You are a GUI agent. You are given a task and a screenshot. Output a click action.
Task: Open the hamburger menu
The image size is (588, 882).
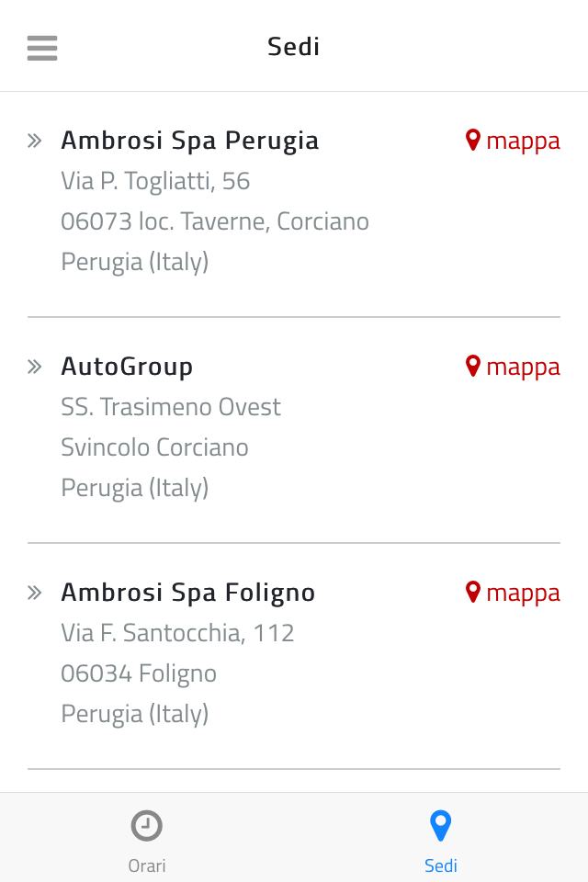42,47
